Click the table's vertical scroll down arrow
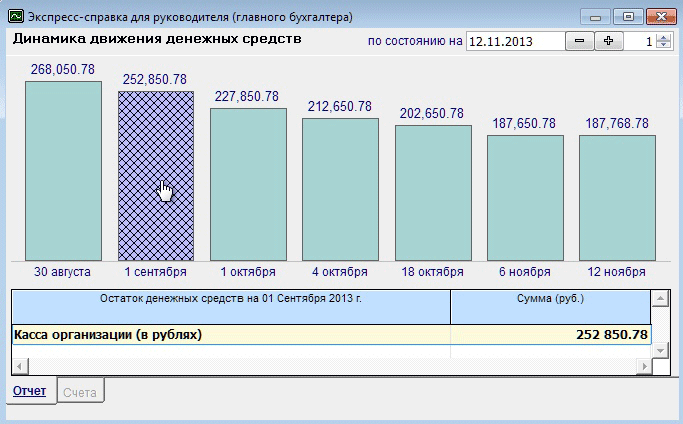 [660, 350]
